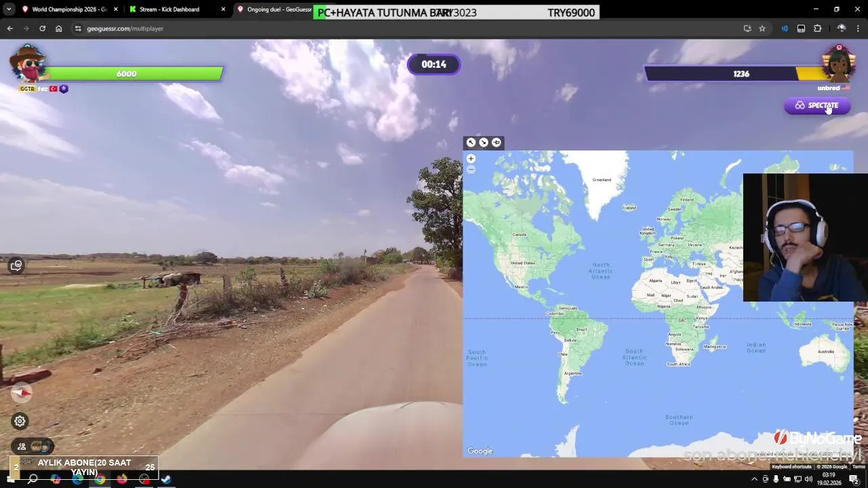
Task: Click opponent's 1236 health bar
Action: pos(741,74)
